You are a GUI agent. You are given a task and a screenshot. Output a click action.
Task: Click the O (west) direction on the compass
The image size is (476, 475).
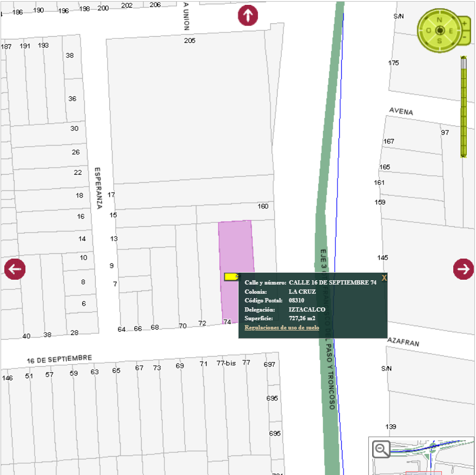tap(428, 30)
